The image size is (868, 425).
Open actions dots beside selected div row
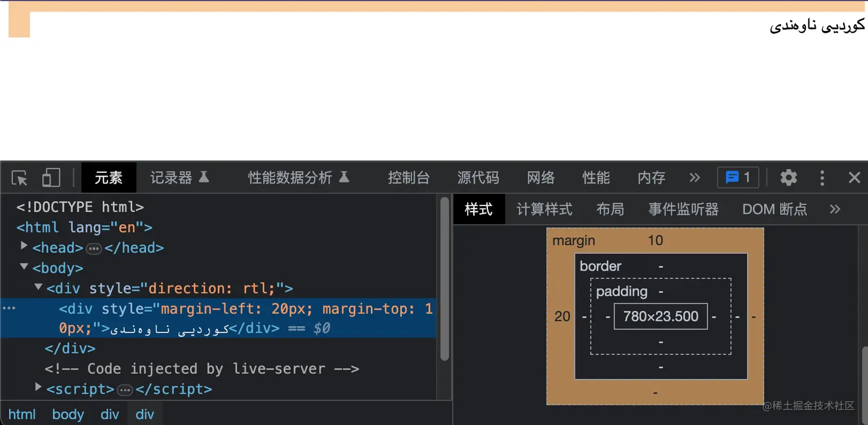click(8, 308)
